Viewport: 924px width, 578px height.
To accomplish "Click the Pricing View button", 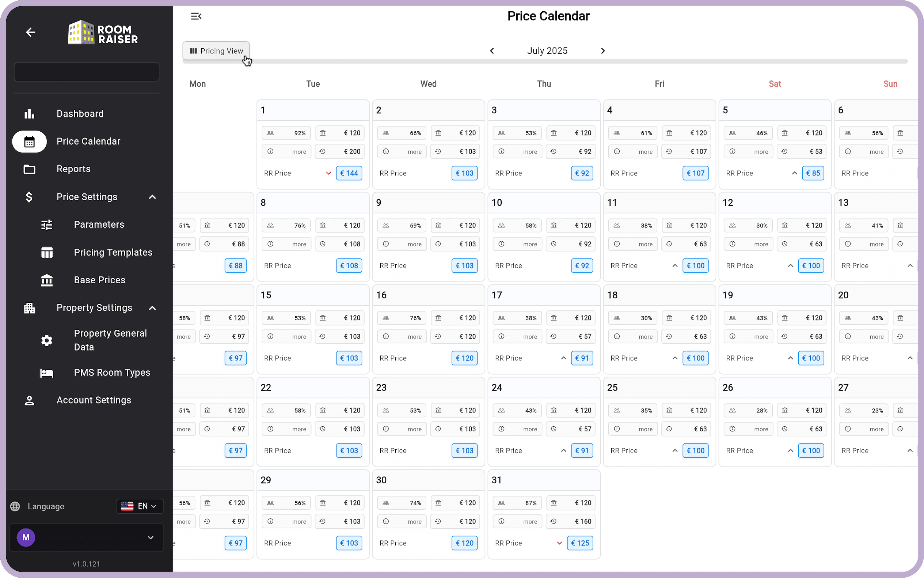I will [x=216, y=51].
